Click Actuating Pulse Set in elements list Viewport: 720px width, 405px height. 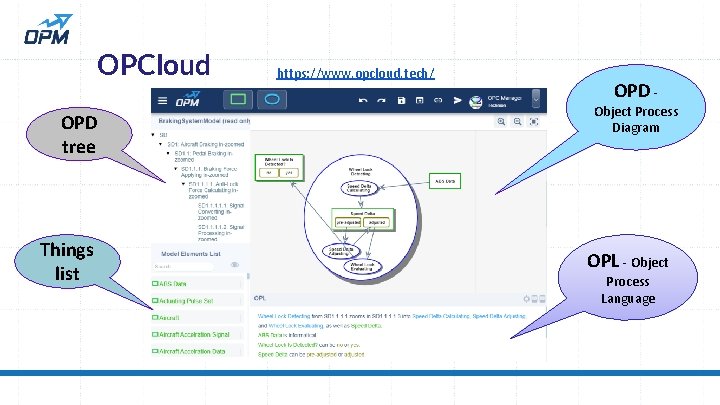click(197, 301)
